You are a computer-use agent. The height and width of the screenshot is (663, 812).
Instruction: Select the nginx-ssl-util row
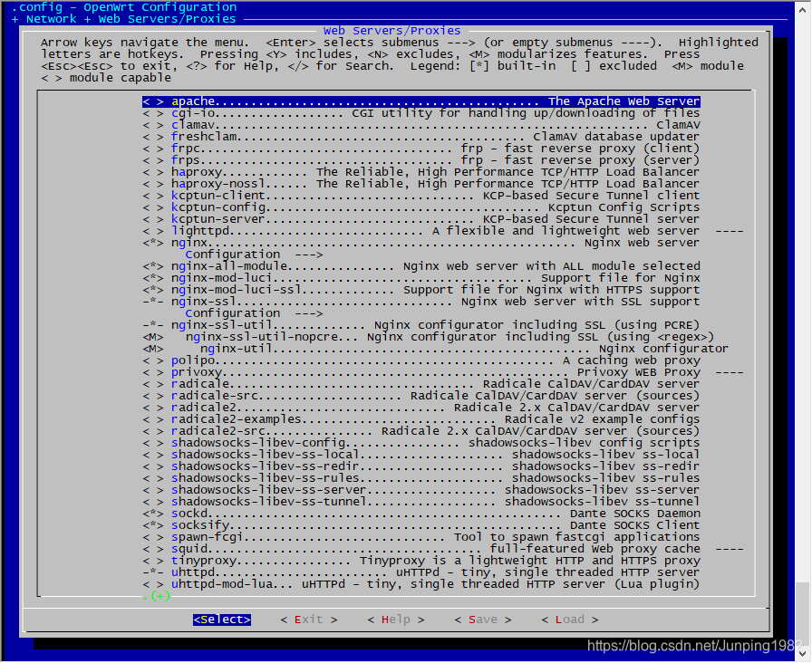[x=421, y=325]
